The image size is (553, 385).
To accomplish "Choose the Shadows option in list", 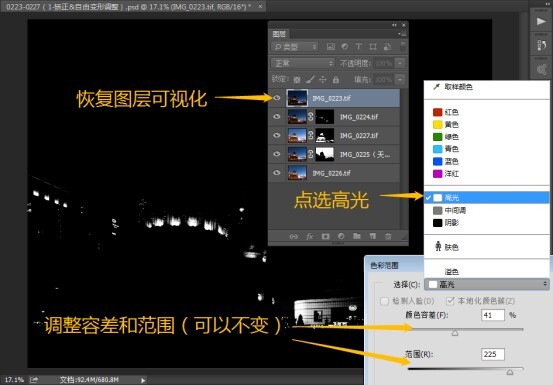I will tap(486, 223).
